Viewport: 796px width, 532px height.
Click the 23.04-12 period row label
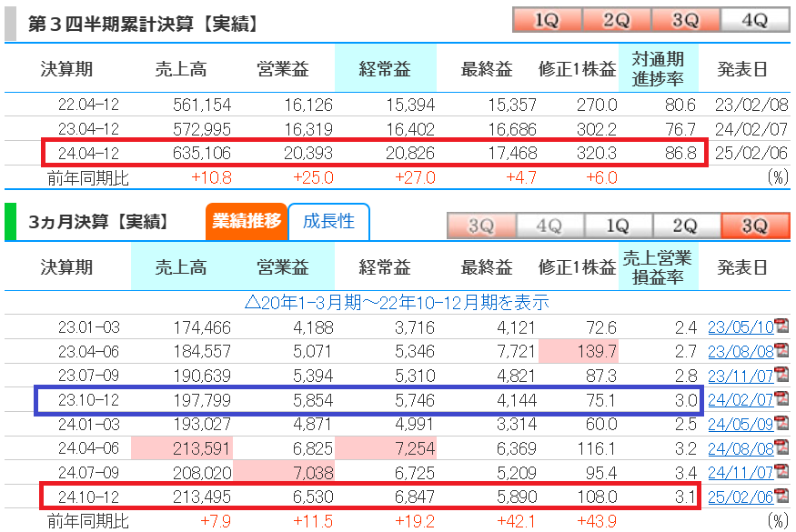pyautogui.click(x=88, y=129)
